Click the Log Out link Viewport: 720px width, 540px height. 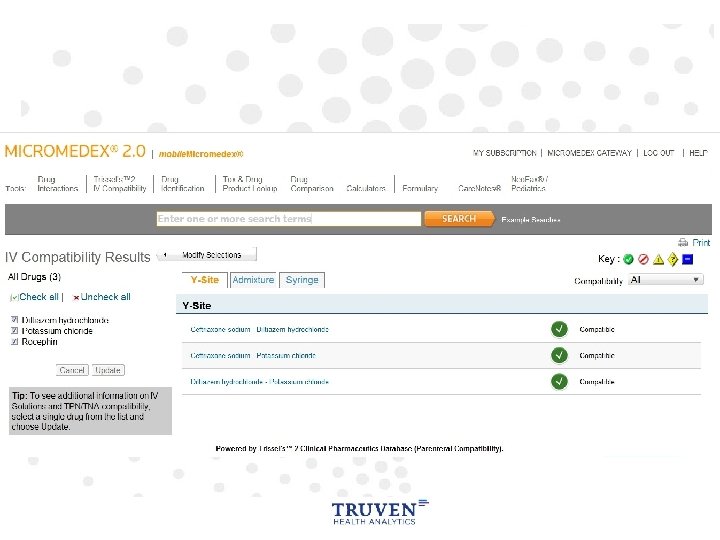click(x=658, y=153)
